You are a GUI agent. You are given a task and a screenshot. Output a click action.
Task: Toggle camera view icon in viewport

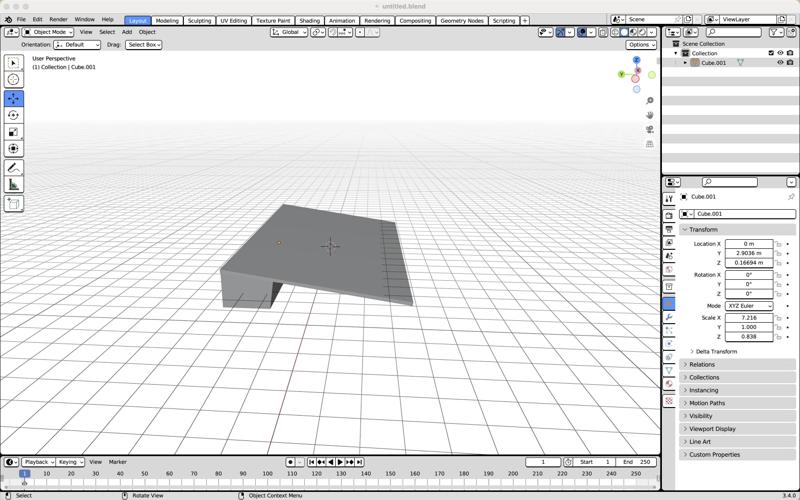649,130
